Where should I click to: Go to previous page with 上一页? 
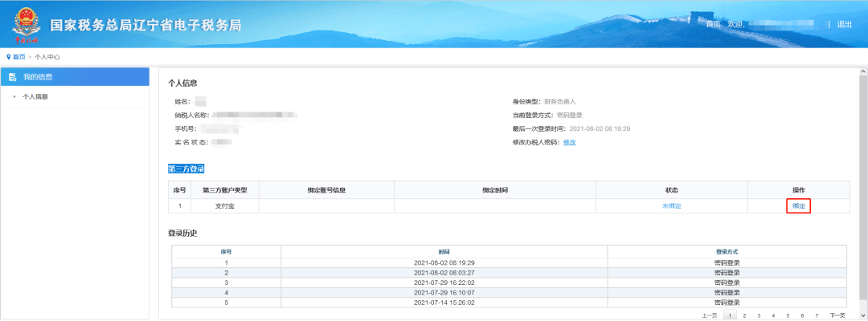pyautogui.click(x=709, y=315)
